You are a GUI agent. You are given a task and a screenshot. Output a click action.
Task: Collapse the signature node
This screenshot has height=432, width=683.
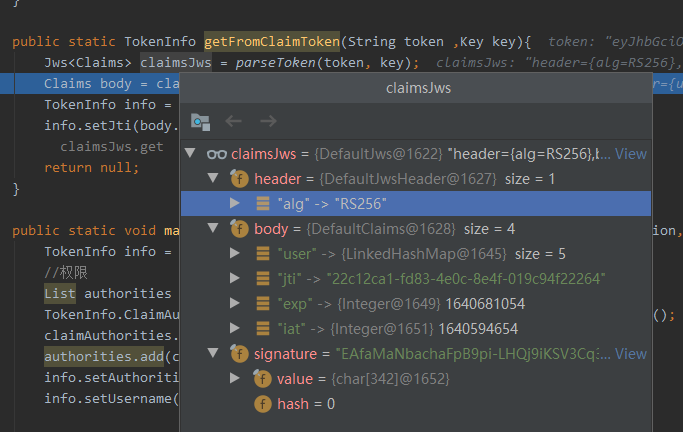click(213, 354)
